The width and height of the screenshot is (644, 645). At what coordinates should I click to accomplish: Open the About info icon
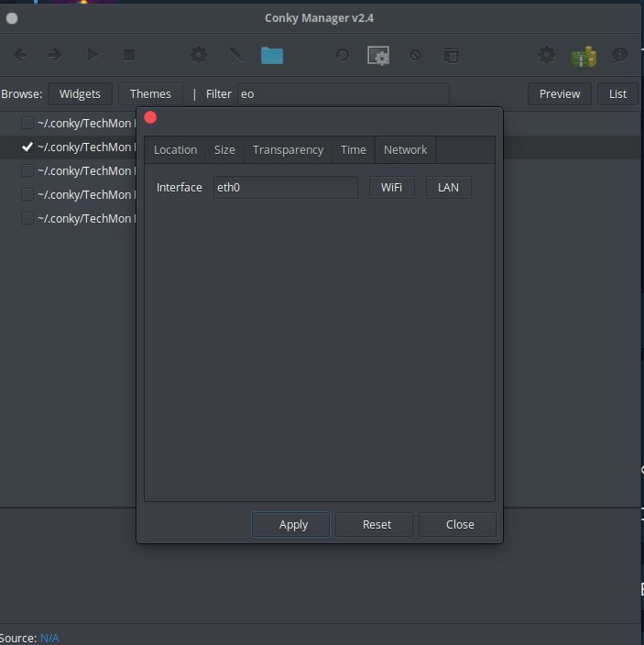click(620, 55)
